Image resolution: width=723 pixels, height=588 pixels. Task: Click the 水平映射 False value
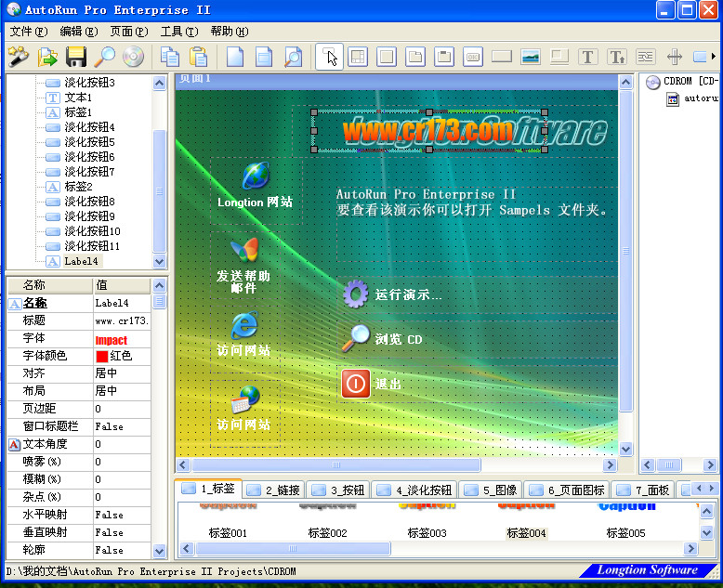122,515
